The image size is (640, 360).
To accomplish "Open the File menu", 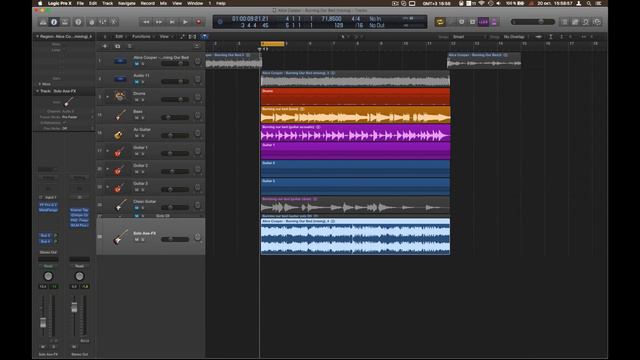I will click(80, 3).
